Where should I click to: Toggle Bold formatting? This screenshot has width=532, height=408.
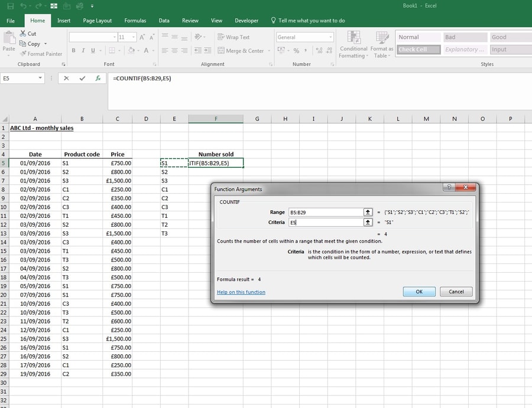pyautogui.click(x=74, y=51)
